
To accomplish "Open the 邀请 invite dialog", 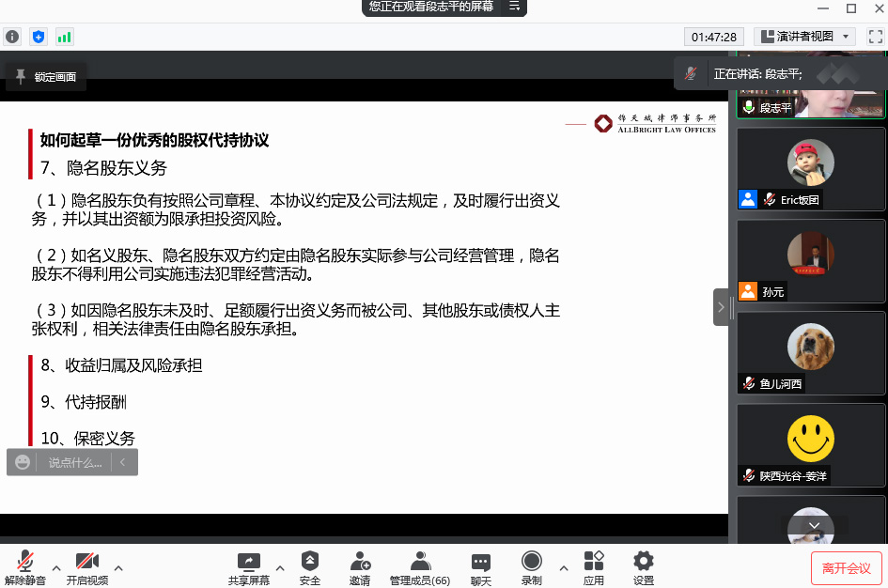I will tap(360, 565).
